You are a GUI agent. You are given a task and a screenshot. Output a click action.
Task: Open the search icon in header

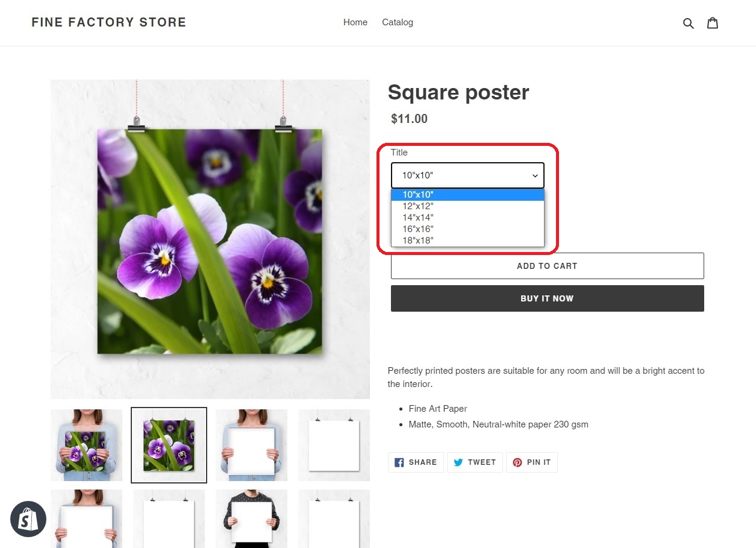689,23
